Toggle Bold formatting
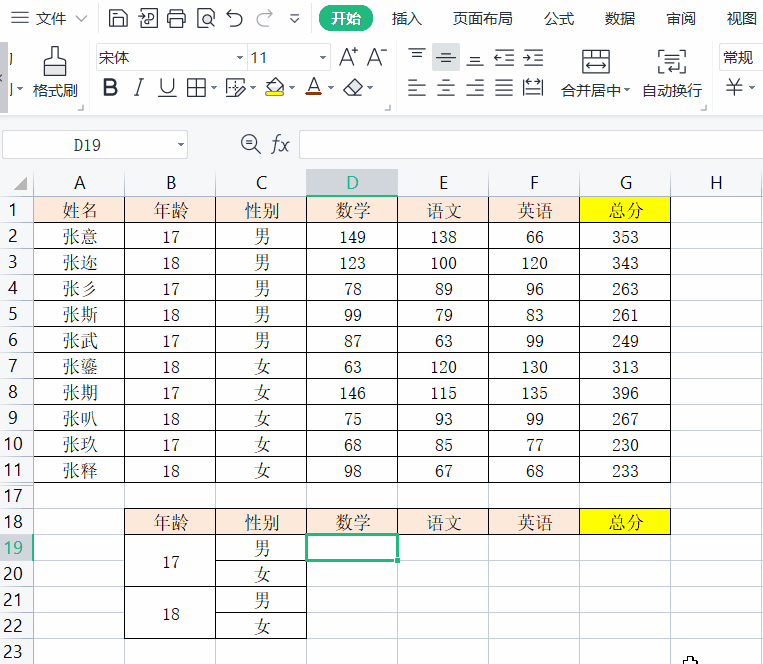The image size is (763, 664). [110, 88]
